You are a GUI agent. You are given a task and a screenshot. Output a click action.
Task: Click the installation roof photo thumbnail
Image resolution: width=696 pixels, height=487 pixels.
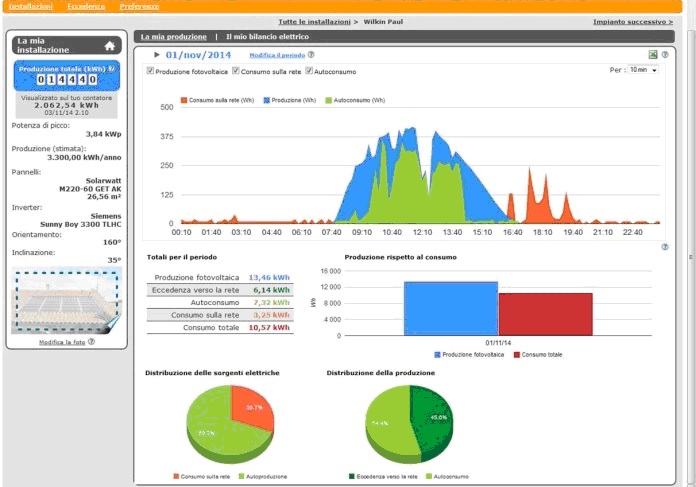click(67, 301)
